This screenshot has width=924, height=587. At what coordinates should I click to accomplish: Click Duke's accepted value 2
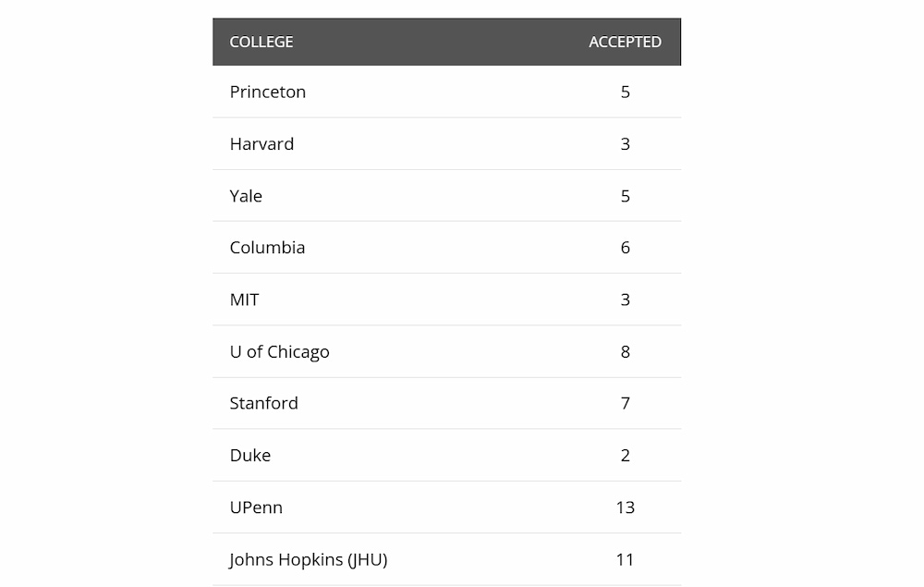tap(626, 455)
